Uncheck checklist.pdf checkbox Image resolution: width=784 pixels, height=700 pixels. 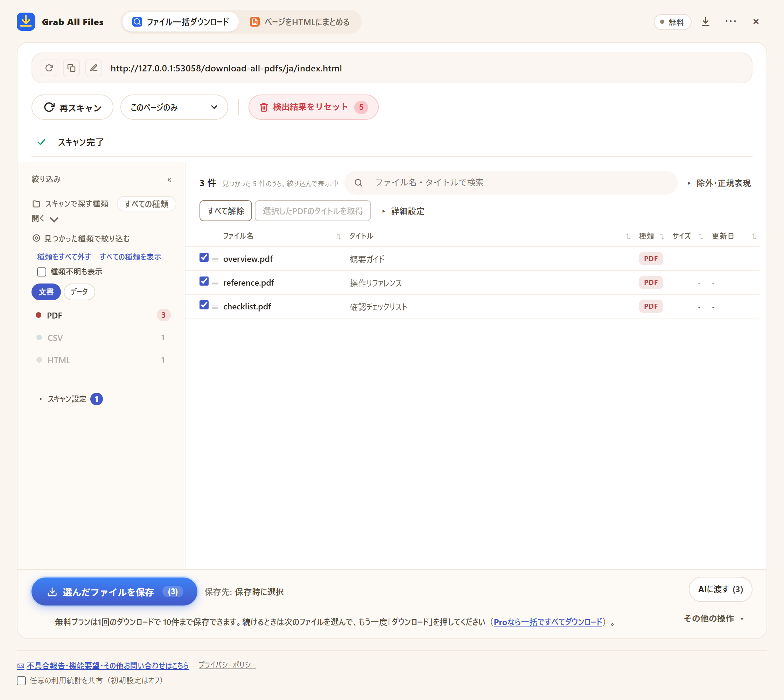[x=204, y=305]
